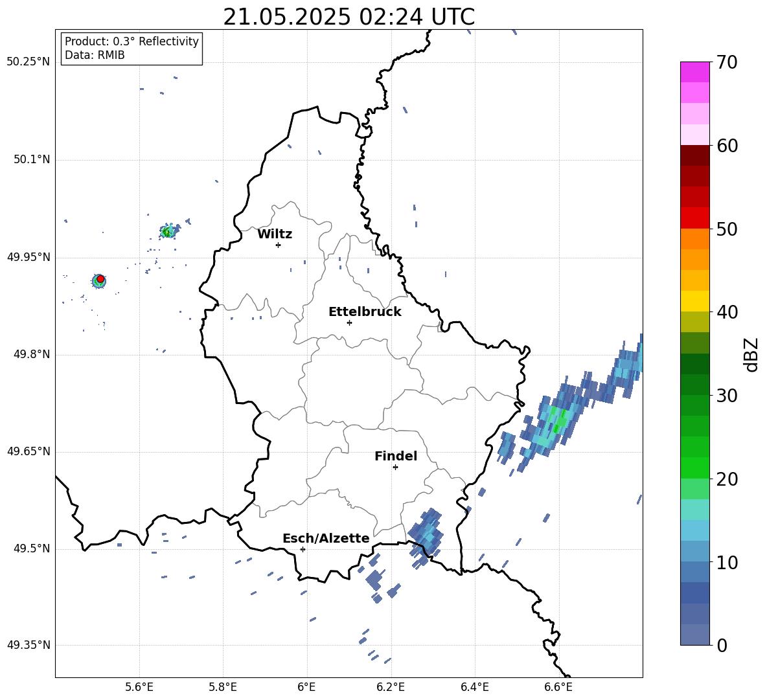This screenshot has width=767, height=700.
Task: Click the dark maroon swatch below 60
Action: 694,155
